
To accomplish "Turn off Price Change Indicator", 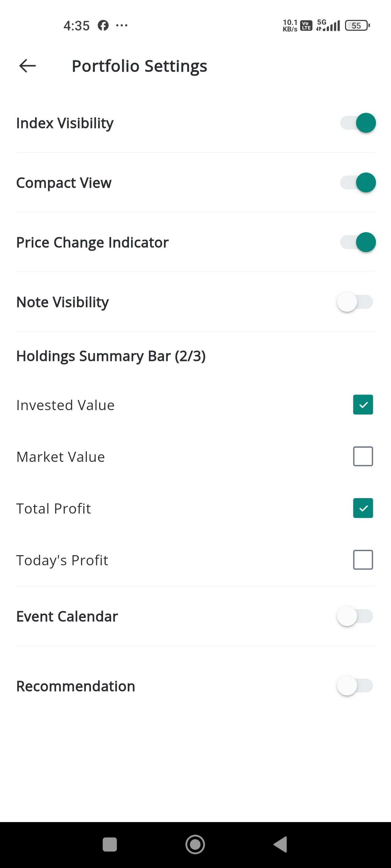I will coord(357,242).
